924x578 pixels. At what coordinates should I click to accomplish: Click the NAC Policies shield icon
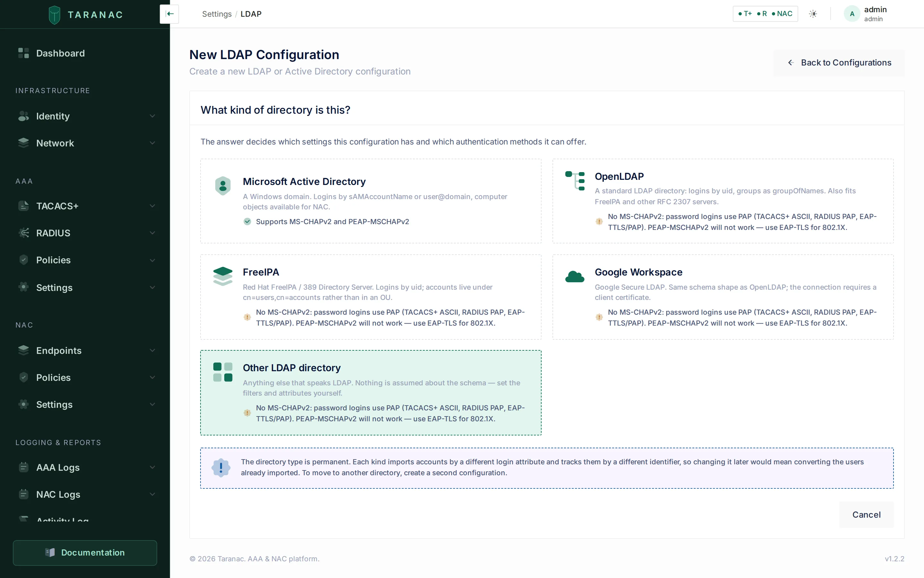pos(24,377)
